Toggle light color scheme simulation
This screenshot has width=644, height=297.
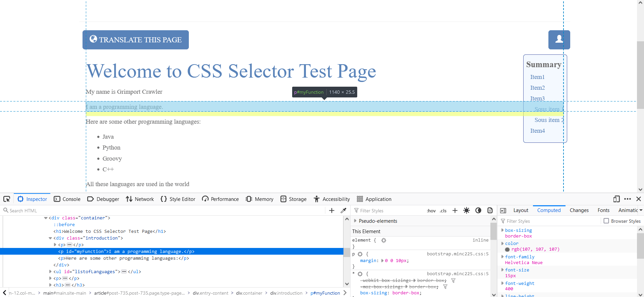(466, 210)
